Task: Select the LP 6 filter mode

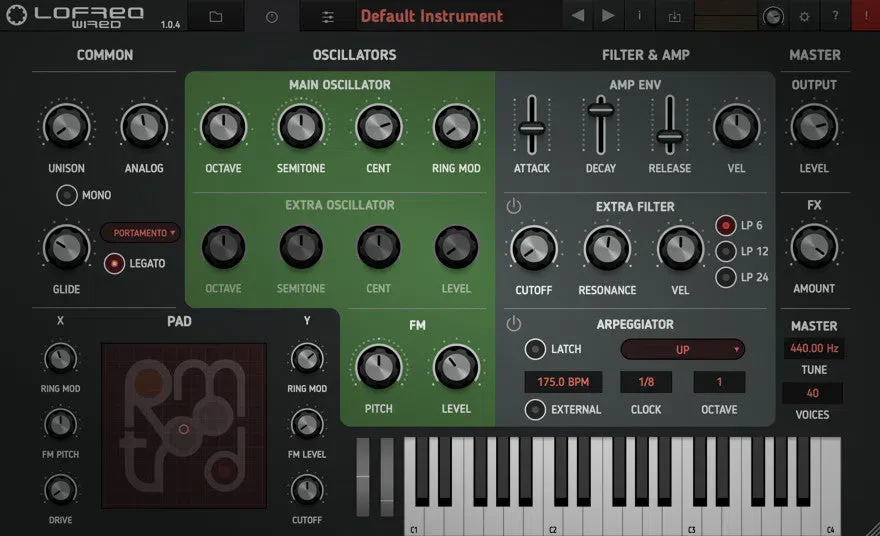Action: point(726,226)
